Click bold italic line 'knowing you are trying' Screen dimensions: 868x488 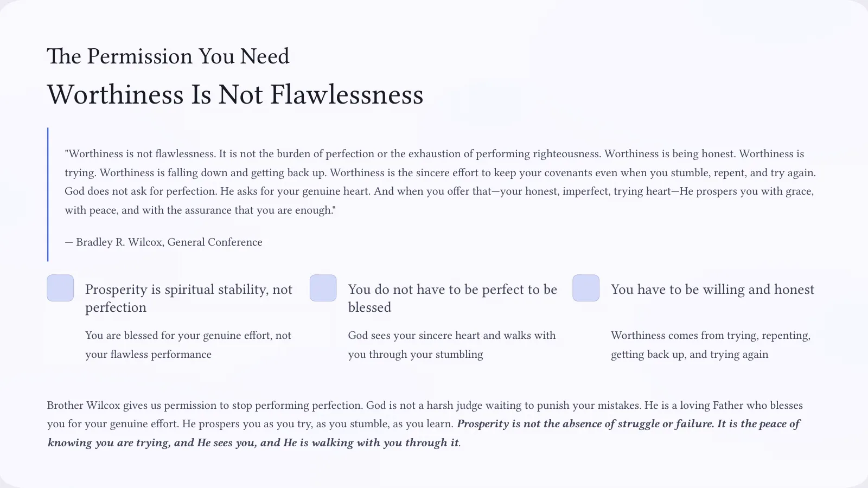(253, 443)
